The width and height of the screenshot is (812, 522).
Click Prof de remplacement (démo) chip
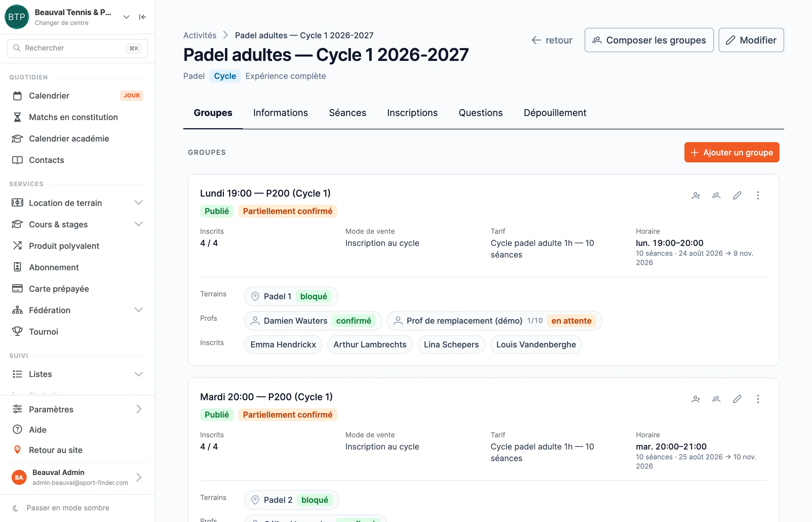[x=494, y=321]
